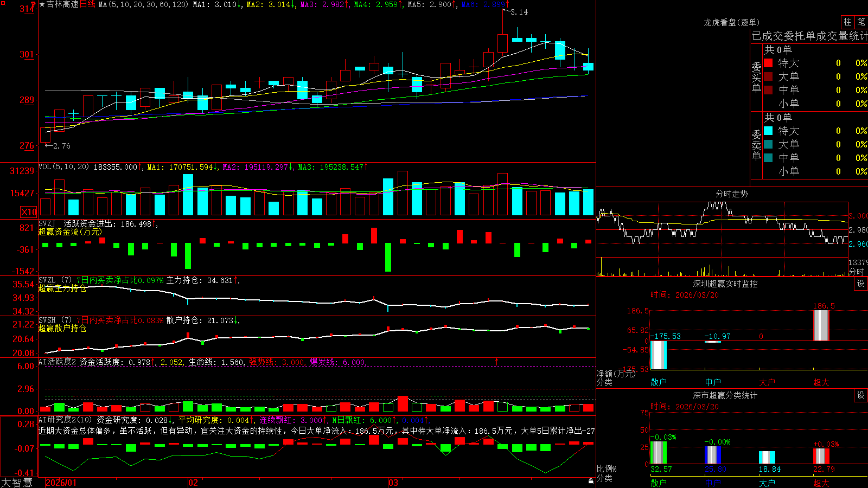Switch 龙虎看盘 to 柱 (bar) mode

pos(847,22)
